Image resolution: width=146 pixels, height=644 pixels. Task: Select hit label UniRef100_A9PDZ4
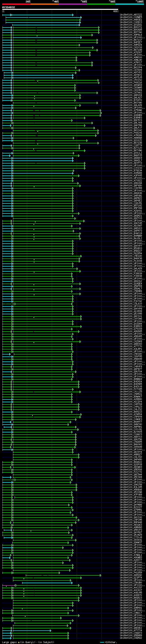[131, 45]
